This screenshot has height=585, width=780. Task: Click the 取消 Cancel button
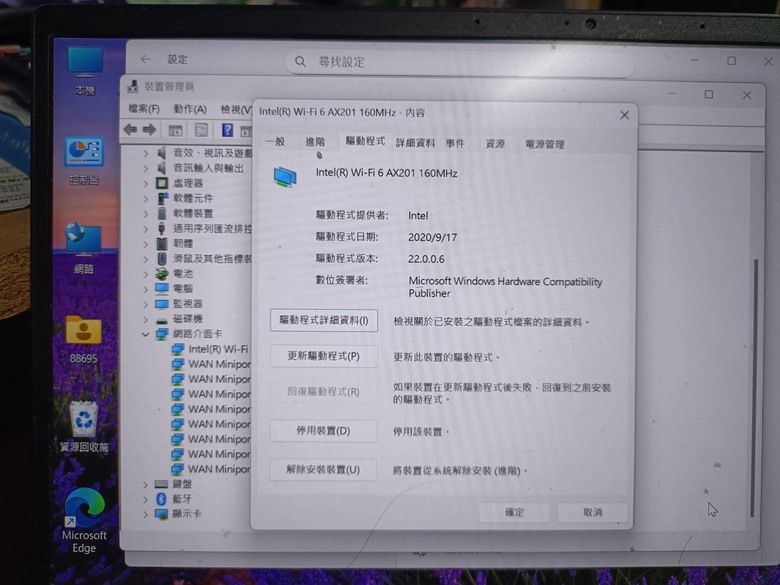pos(592,512)
